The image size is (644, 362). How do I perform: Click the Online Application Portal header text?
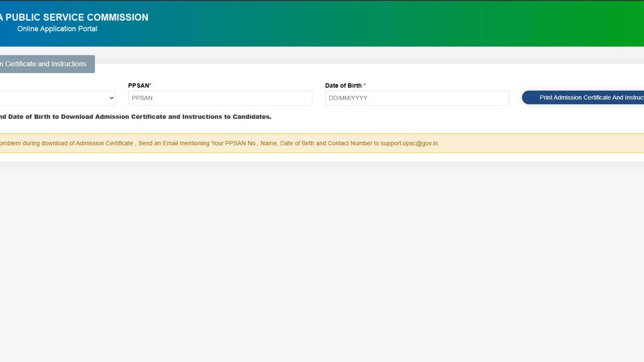coord(57,29)
